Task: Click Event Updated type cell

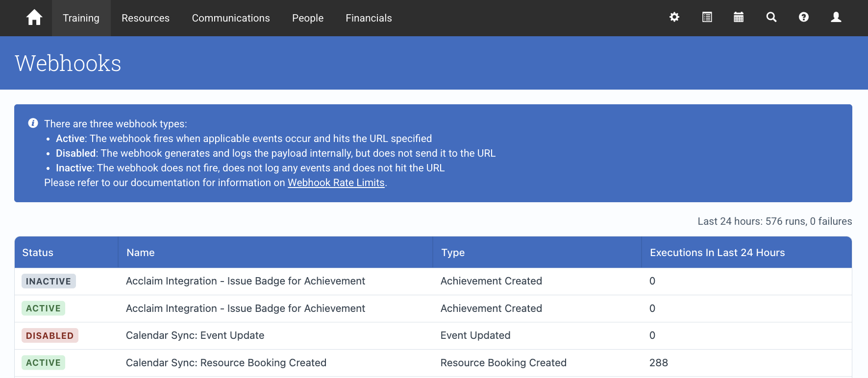Action: click(x=475, y=335)
